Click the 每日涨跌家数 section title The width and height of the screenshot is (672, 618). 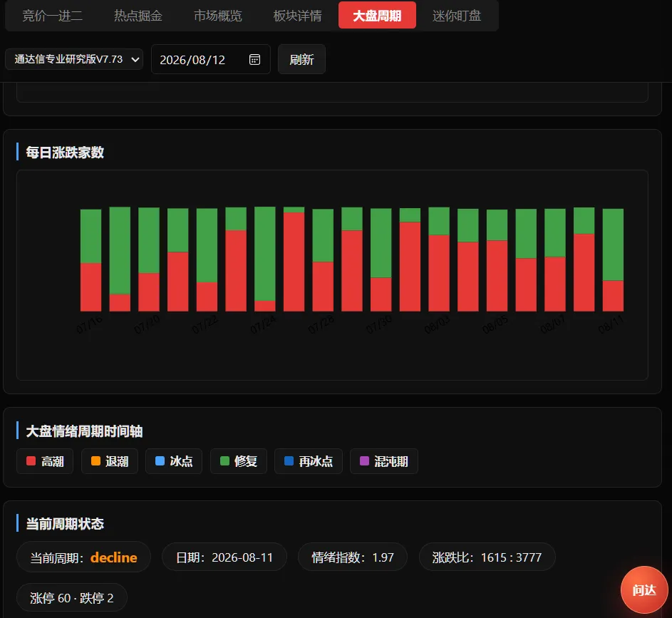(x=65, y=152)
